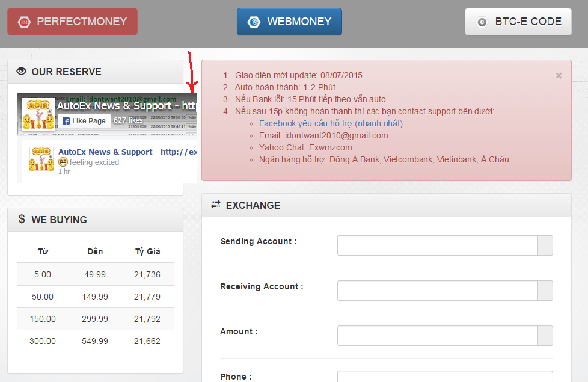Image resolution: width=588 pixels, height=382 pixels.
Task: Click the 49.99 cell in buying table
Action: click(x=95, y=274)
